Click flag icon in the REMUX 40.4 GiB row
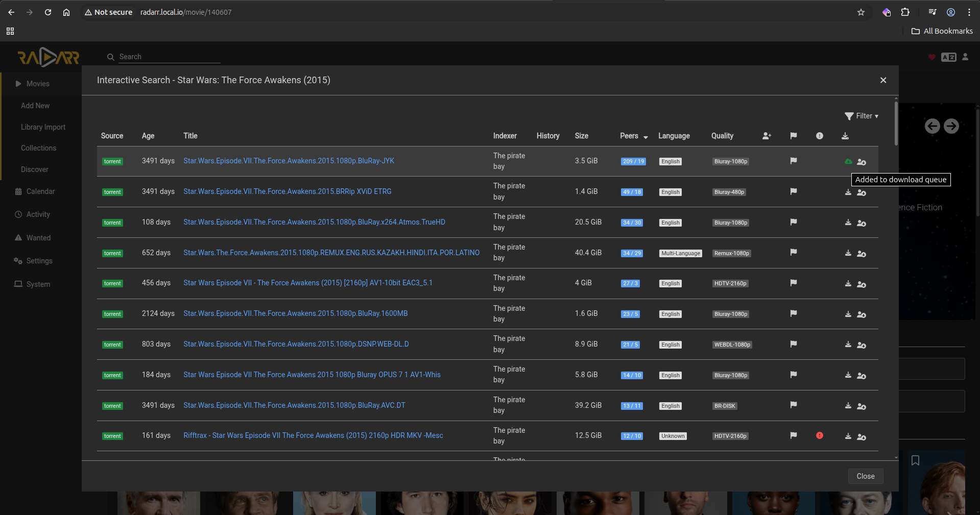 793,252
